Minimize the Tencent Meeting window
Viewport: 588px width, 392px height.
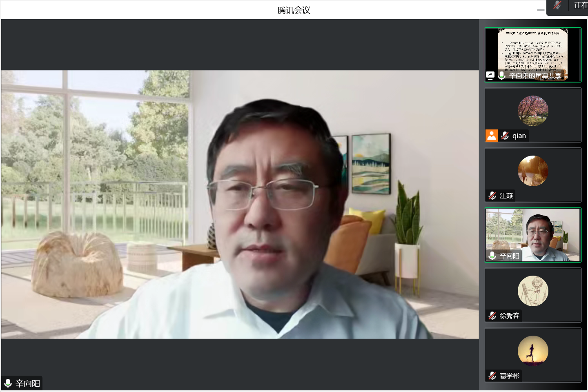[x=541, y=10]
